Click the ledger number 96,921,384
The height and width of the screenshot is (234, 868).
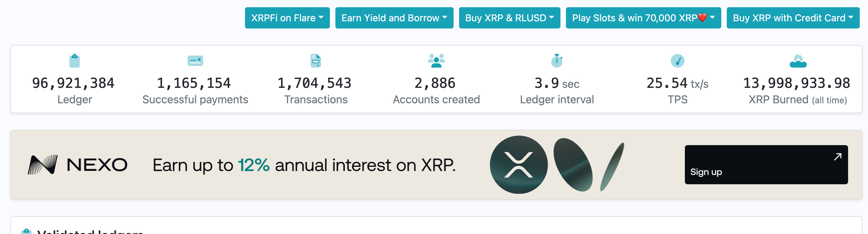coord(73,83)
